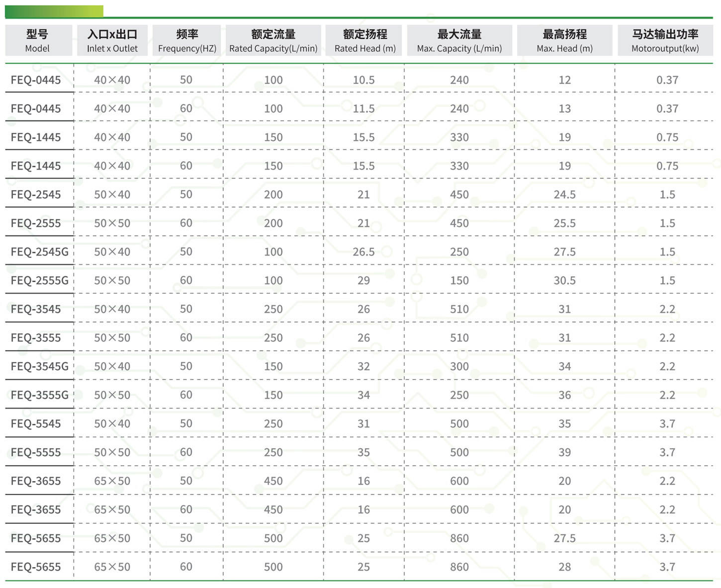
Task: Click FEQ-1445 in the 50 Hz row
Action: (36, 137)
